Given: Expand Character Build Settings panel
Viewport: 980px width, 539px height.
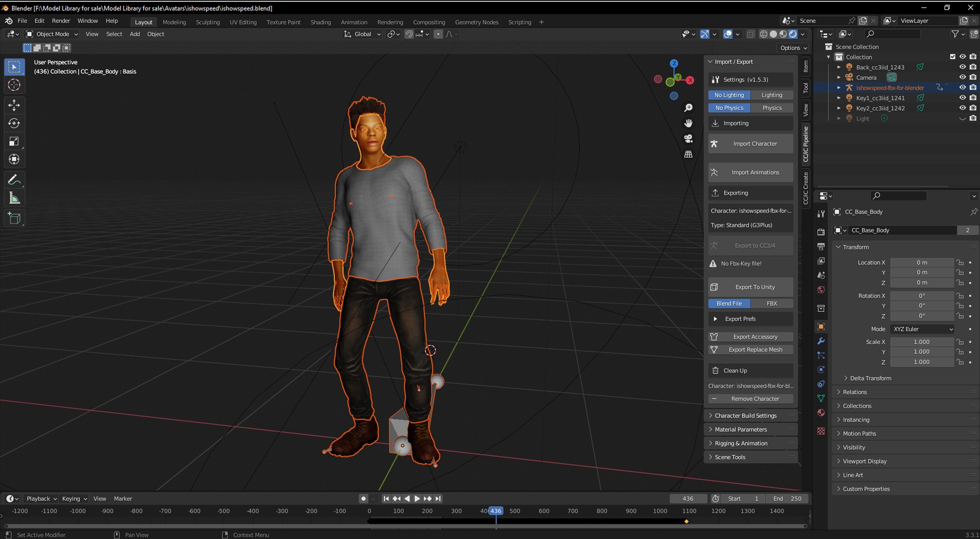Looking at the screenshot, I should pos(750,416).
